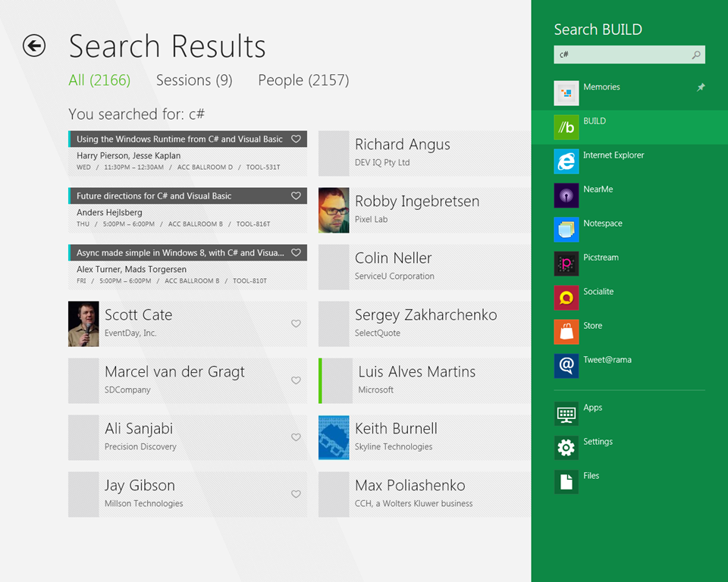Click speaker name Anders Hejlsberg

(109, 212)
